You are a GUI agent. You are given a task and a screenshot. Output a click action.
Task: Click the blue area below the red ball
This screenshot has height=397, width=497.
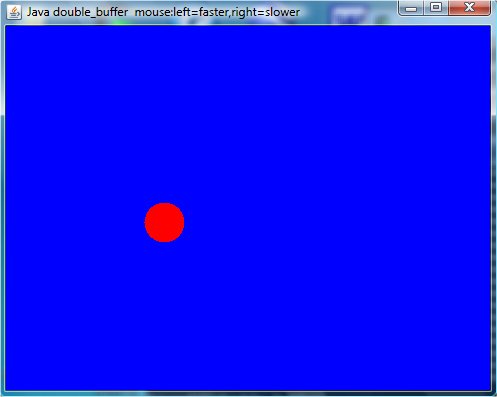(x=164, y=317)
